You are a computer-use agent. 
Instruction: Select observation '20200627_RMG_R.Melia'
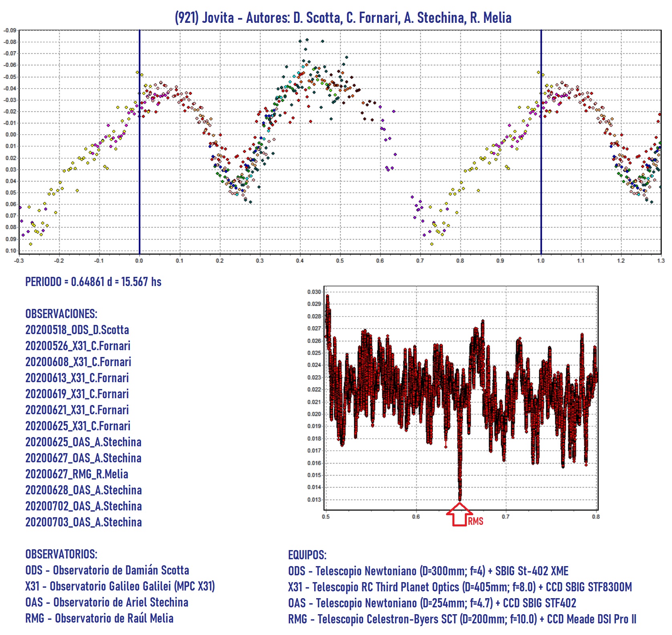[77, 474]
